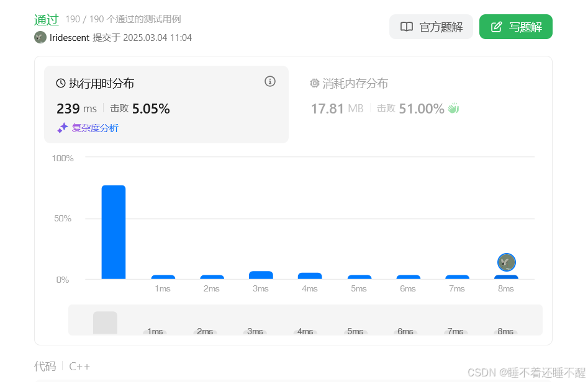Click the pencil edit icon in 写题解 button

496,27
